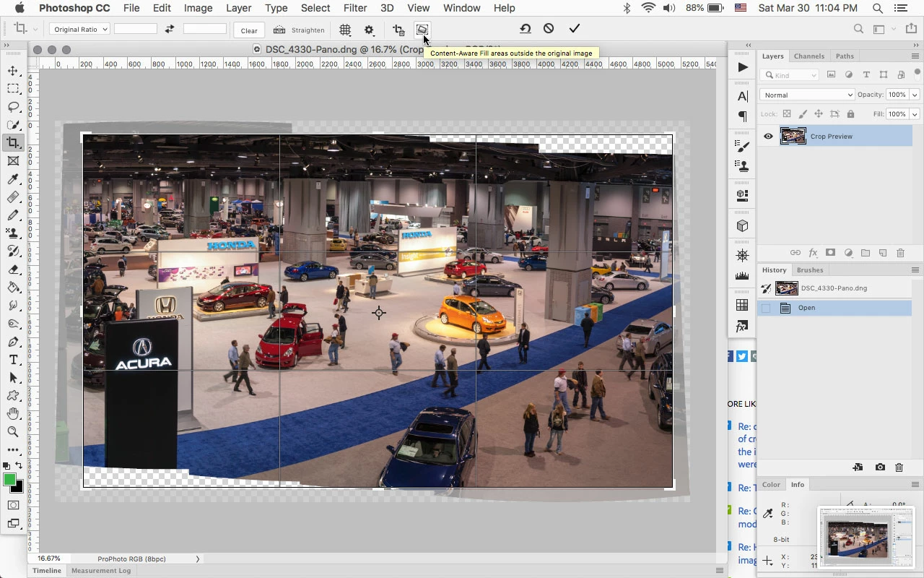Open the Original Ratio dropdown
924x578 pixels.
point(79,30)
